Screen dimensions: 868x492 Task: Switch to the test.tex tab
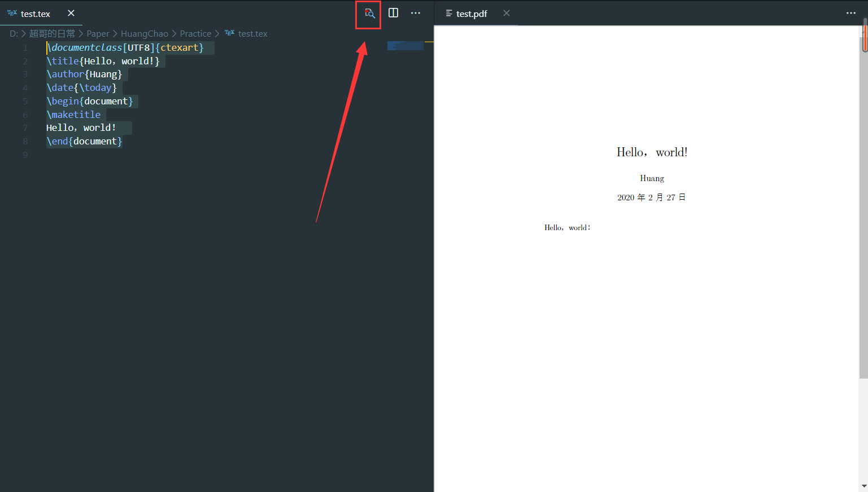tap(35, 14)
